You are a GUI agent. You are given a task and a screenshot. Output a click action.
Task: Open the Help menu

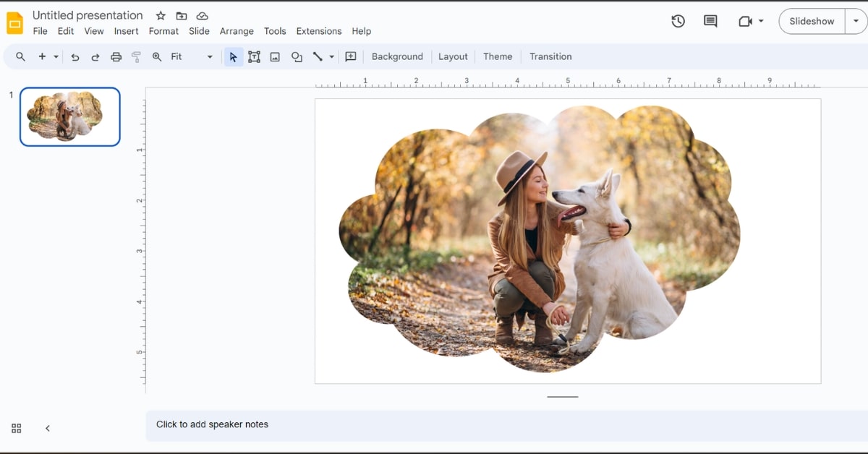click(x=362, y=31)
